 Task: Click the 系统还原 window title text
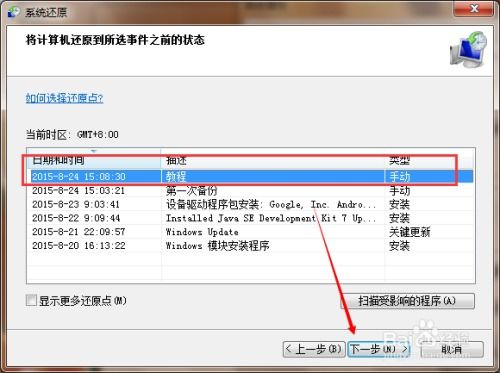46,12
